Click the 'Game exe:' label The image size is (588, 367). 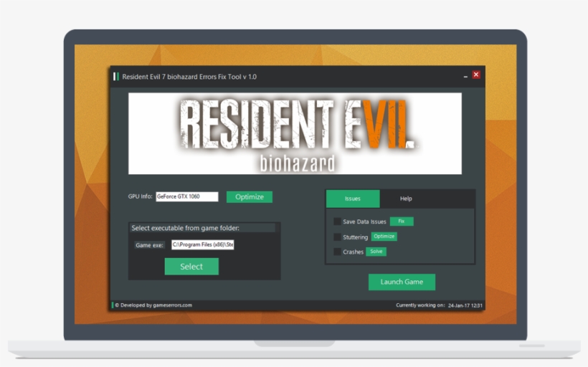point(149,245)
